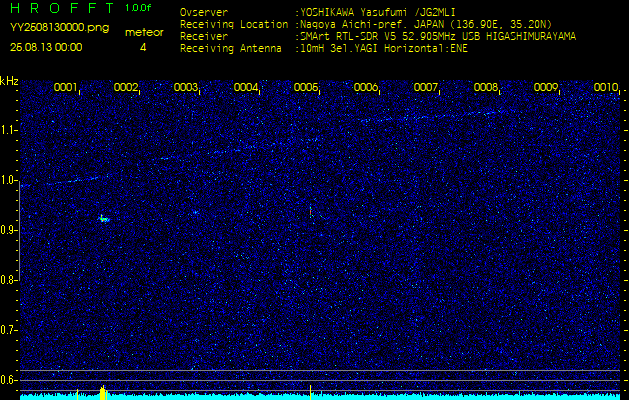Click the single yellow detection bar under marker 0001
This screenshot has height=400, width=629.
pos(77,394)
